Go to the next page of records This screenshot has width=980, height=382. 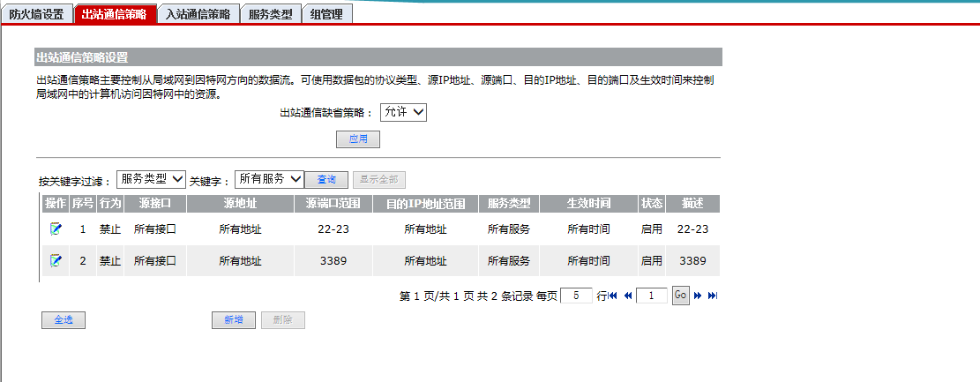698,296
